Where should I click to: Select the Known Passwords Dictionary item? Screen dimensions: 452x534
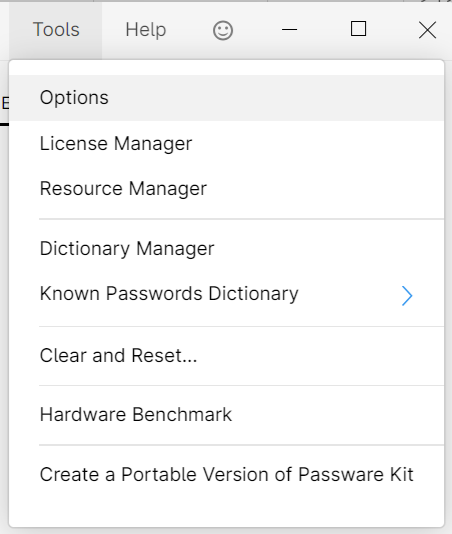pyautogui.click(x=227, y=294)
